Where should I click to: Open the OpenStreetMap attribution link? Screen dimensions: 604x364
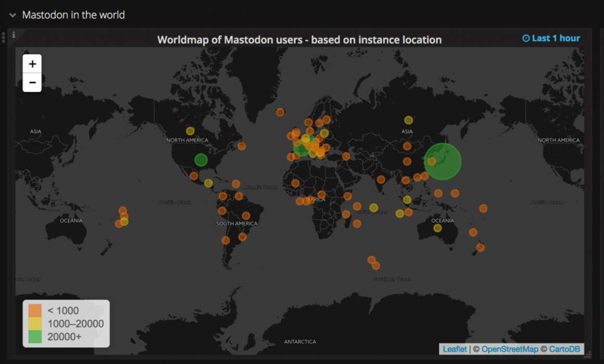tap(510, 349)
